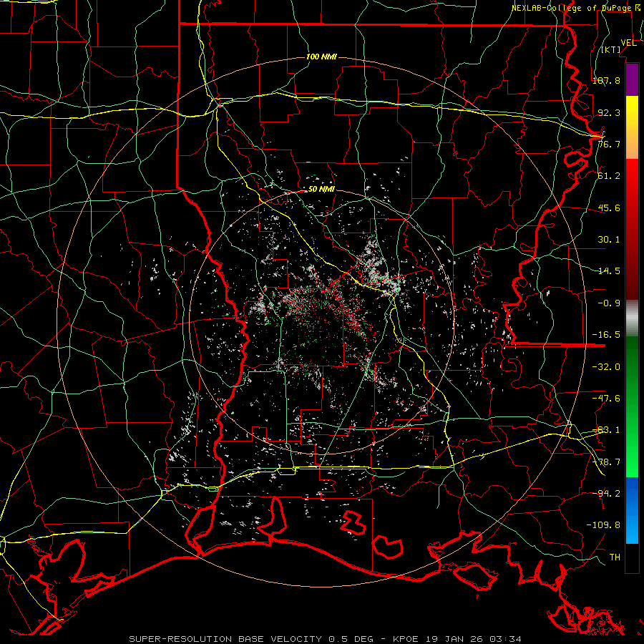Click the 76.7 velocity scale value

tap(609, 144)
